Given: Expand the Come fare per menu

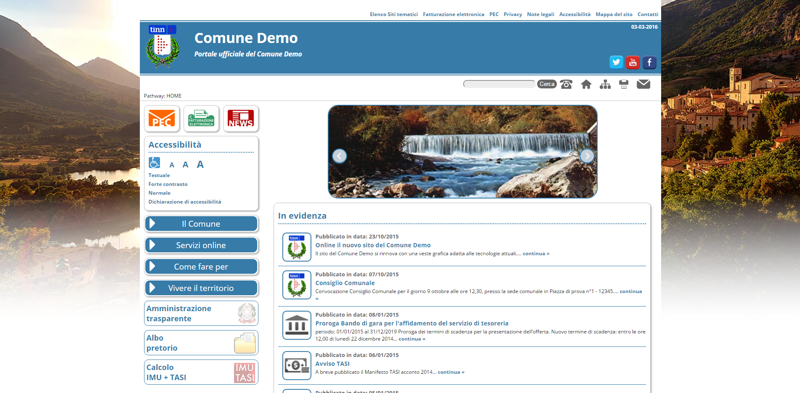Looking at the screenshot, I should [201, 266].
